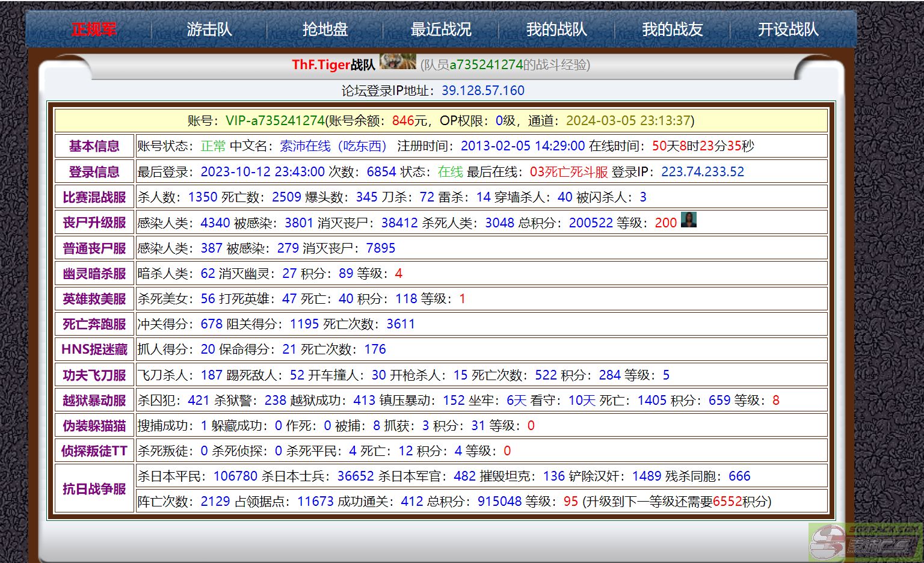
Task: Click 杀日本士兵 value 36652
Action: [356, 476]
